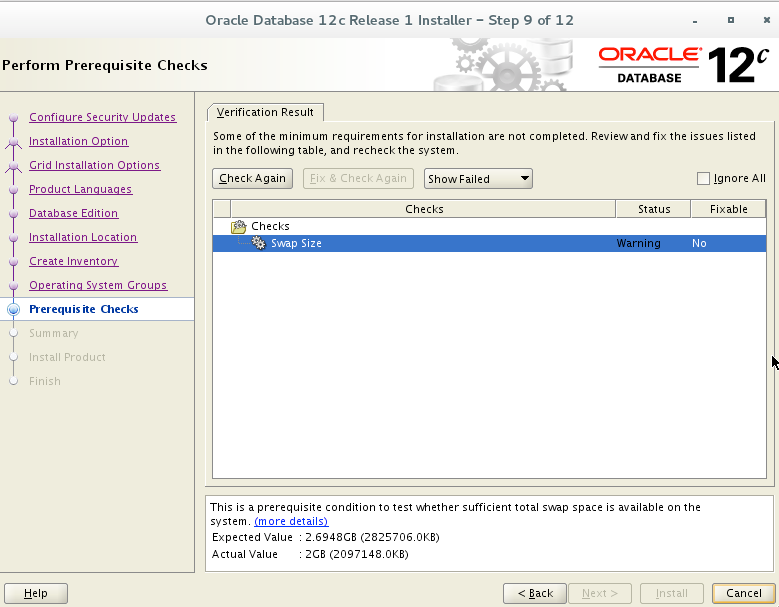Click the Checks folder icon in the tree
The width and height of the screenshot is (779, 607).
[238, 227]
